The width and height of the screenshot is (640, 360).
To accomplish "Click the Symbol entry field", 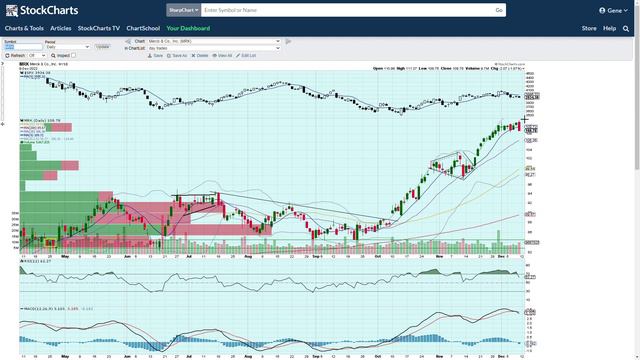I will tap(23, 47).
